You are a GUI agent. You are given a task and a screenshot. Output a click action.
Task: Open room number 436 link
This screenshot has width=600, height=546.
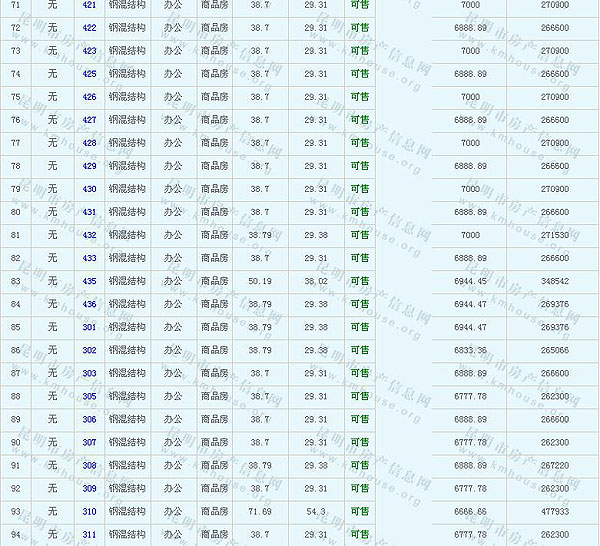tap(89, 304)
